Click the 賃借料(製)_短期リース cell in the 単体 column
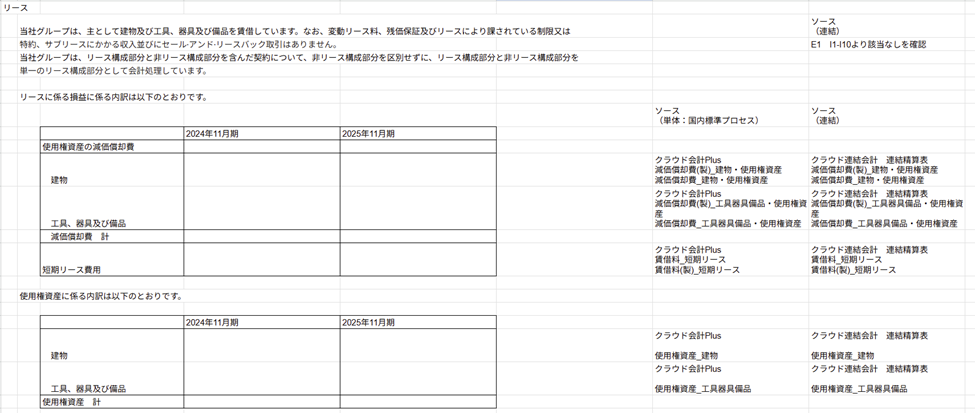The height and width of the screenshot is (413, 975). (x=697, y=270)
